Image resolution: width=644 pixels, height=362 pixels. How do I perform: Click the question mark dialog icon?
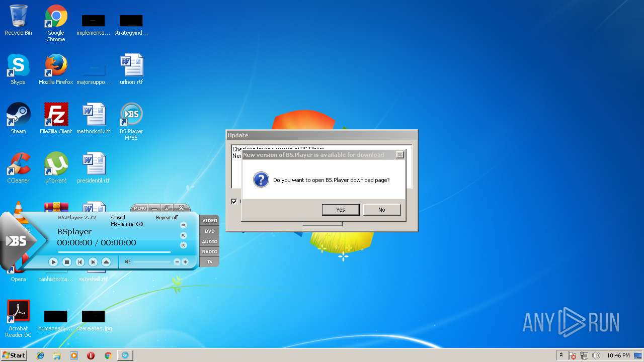click(261, 179)
